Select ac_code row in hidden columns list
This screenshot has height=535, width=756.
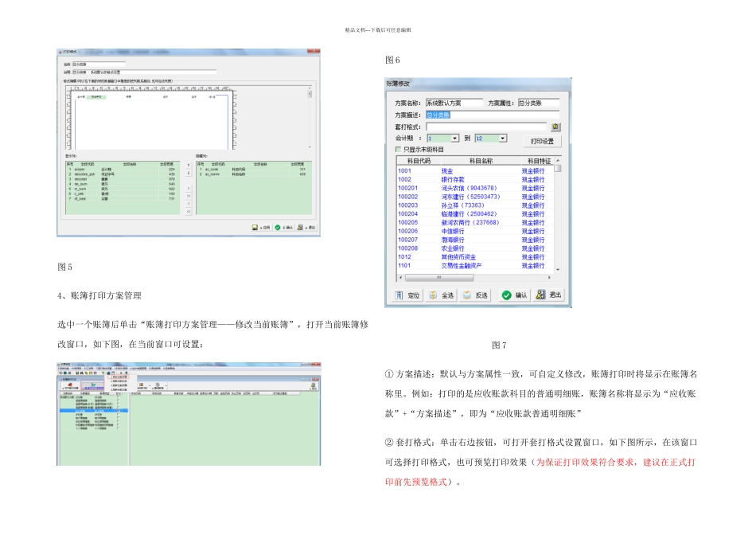click(x=254, y=170)
